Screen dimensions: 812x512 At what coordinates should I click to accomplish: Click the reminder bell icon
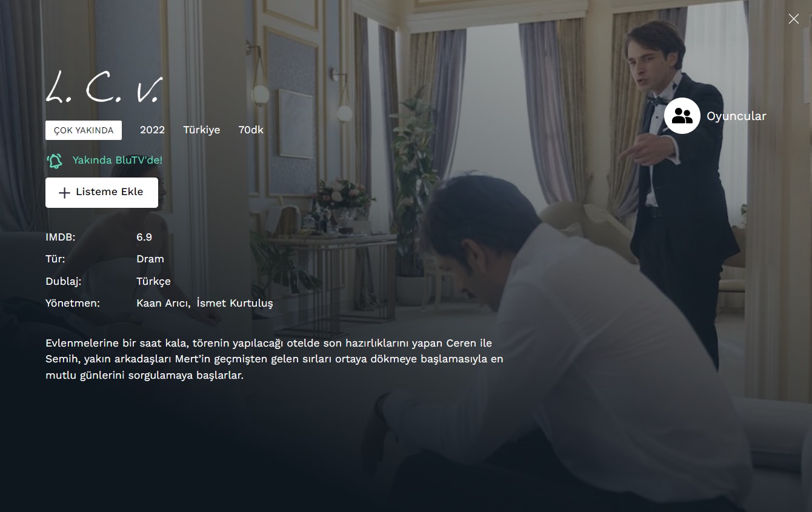tap(55, 161)
